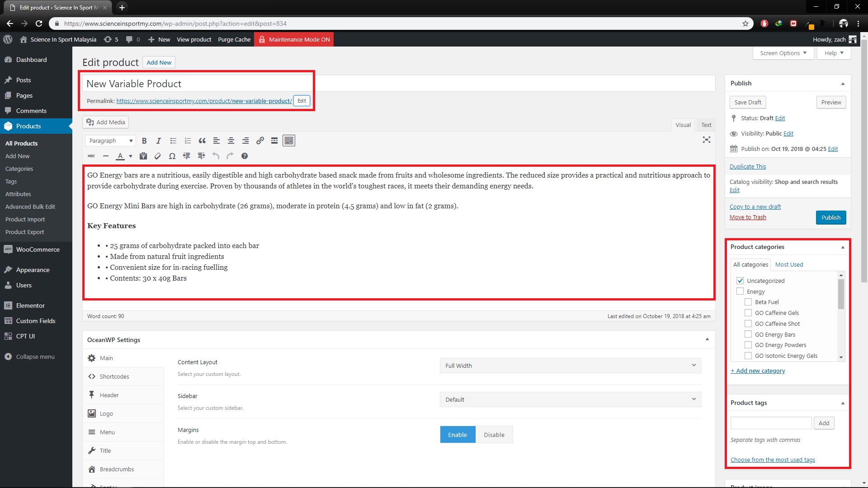Apply italic formatting in editor toolbar

click(x=159, y=141)
